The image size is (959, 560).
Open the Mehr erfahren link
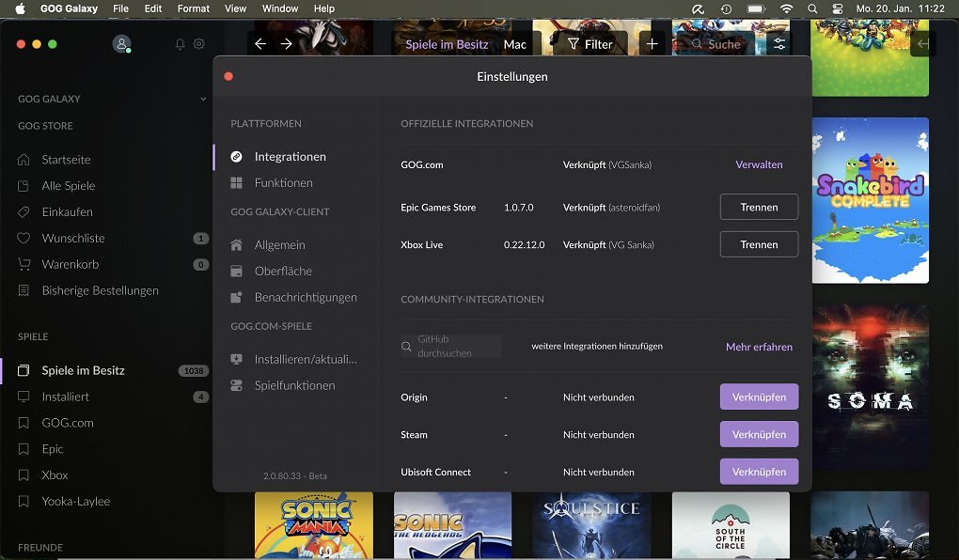759,347
